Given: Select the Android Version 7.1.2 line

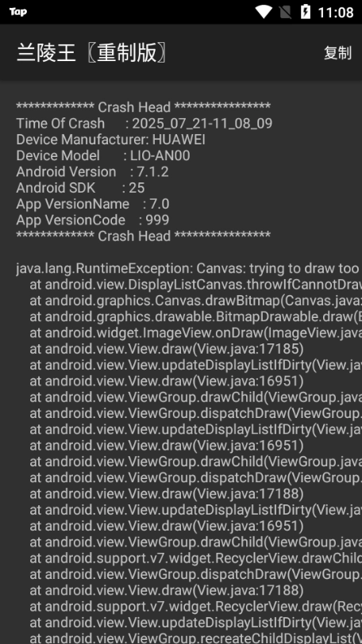Looking at the screenshot, I should 92,171.
